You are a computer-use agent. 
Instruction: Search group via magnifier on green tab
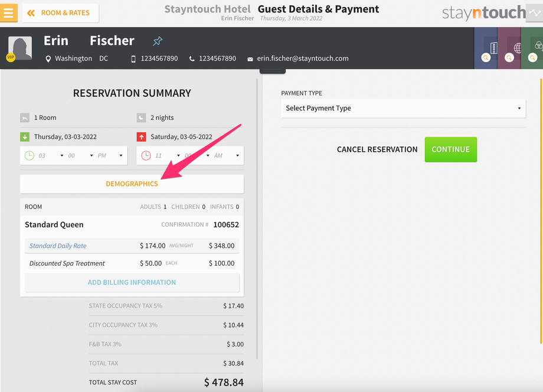coord(532,57)
